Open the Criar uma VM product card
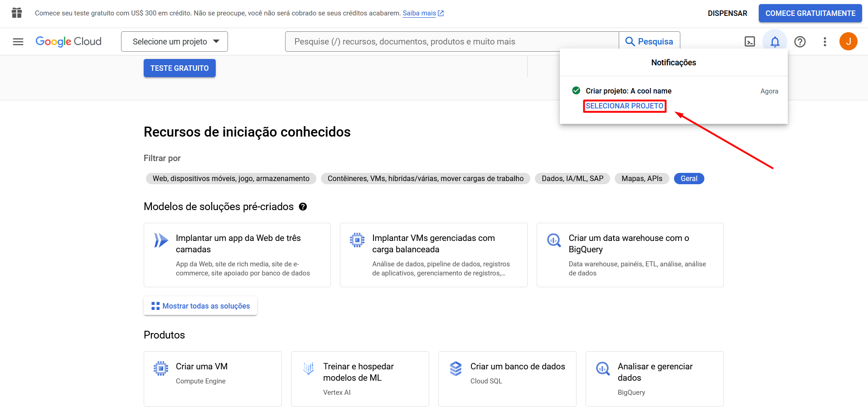868x412 pixels. coord(213,379)
